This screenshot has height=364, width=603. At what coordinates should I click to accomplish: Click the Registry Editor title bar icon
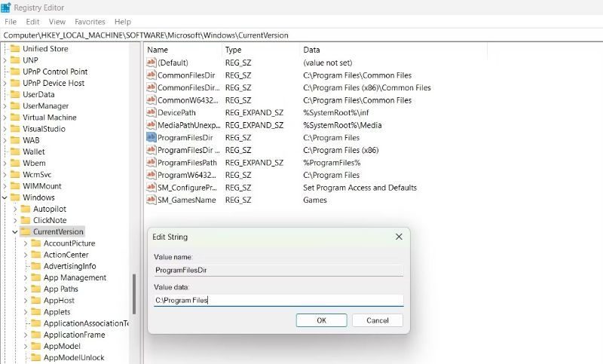tap(6, 8)
